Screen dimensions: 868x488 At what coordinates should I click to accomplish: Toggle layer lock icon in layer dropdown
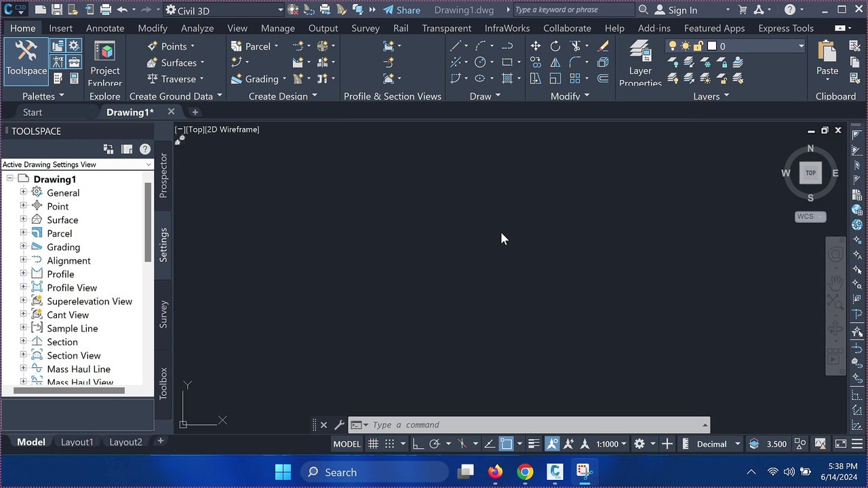point(698,46)
